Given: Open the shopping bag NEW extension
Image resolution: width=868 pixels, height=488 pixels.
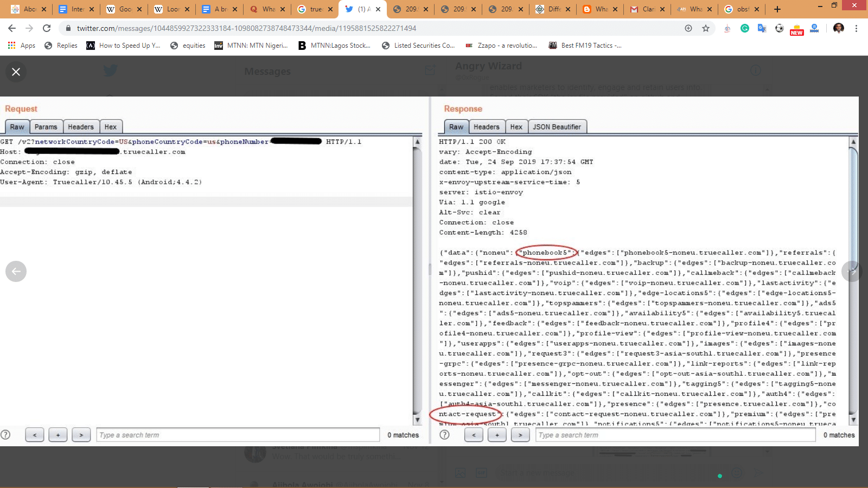Looking at the screenshot, I should click(797, 30).
